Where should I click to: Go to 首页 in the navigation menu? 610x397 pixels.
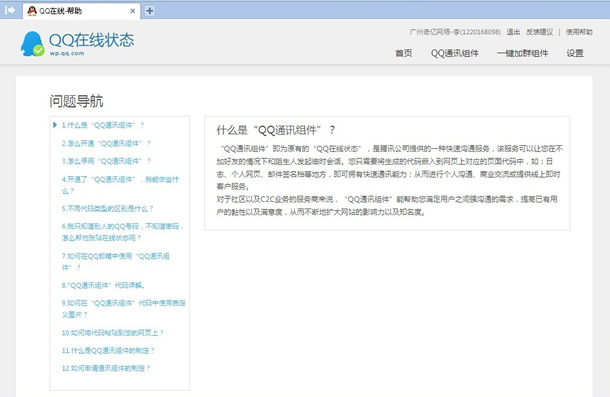[403, 53]
